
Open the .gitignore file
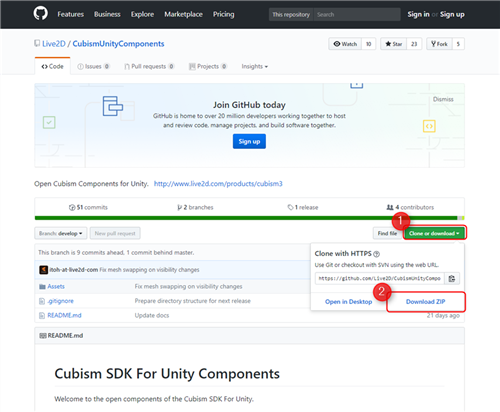tap(60, 301)
